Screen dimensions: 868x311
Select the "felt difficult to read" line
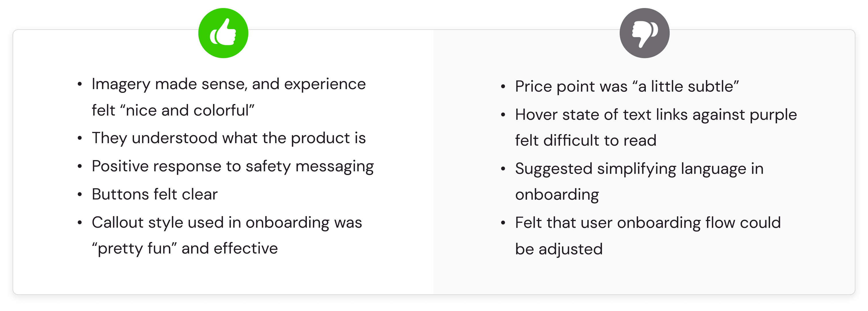tap(586, 141)
